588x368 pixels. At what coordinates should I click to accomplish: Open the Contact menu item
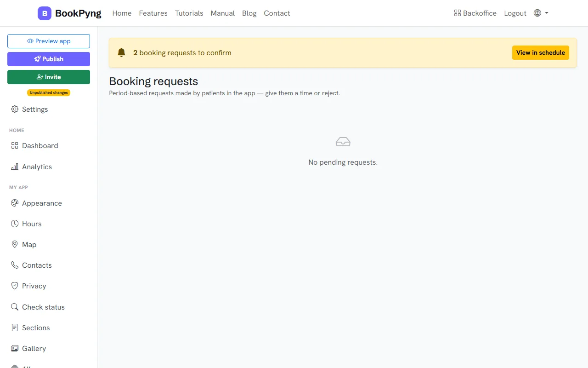(277, 13)
